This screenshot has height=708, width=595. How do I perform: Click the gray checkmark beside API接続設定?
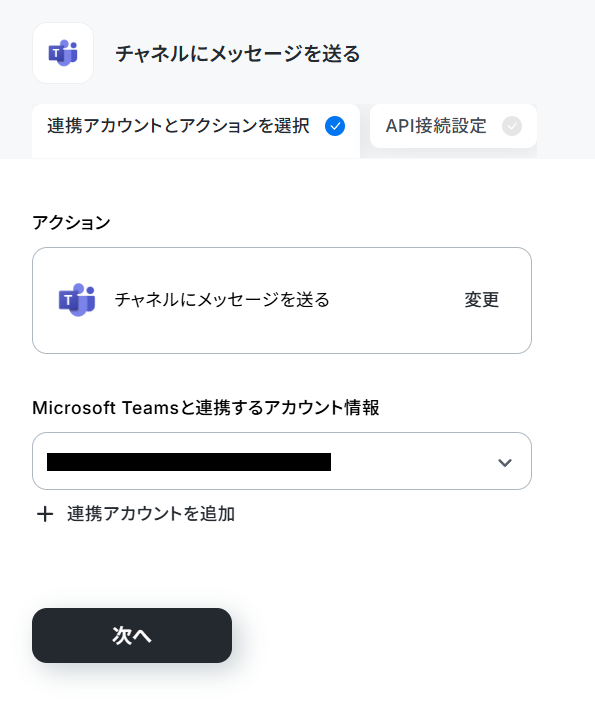tap(512, 126)
